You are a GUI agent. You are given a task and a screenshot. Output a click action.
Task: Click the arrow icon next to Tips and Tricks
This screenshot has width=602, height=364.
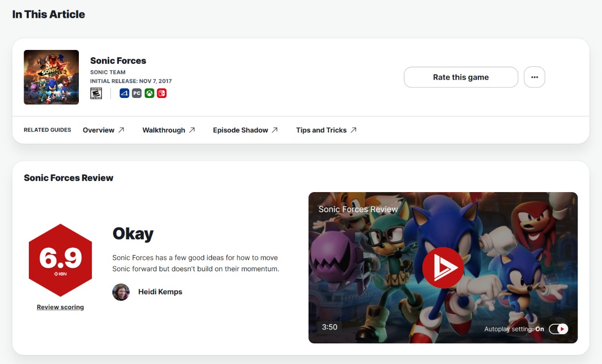(353, 130)
